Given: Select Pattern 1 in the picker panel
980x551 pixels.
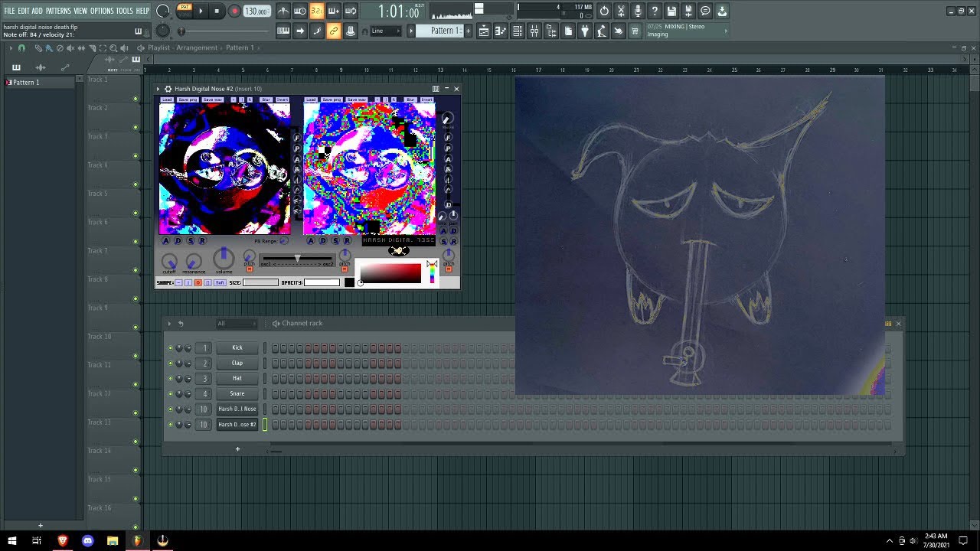Looking at the screenshot, I should click(42, 82).
